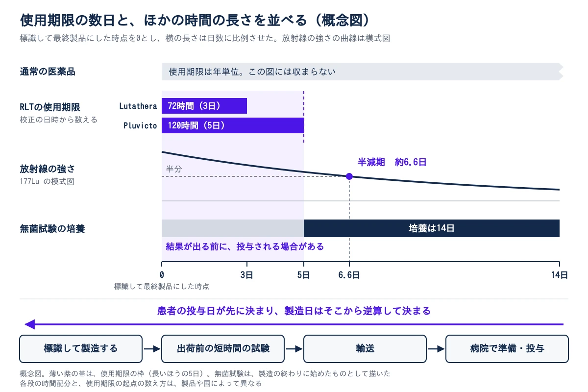Click the 標識して製造する process box
Screen dimensions: 588x392
(x=81, y=349)
